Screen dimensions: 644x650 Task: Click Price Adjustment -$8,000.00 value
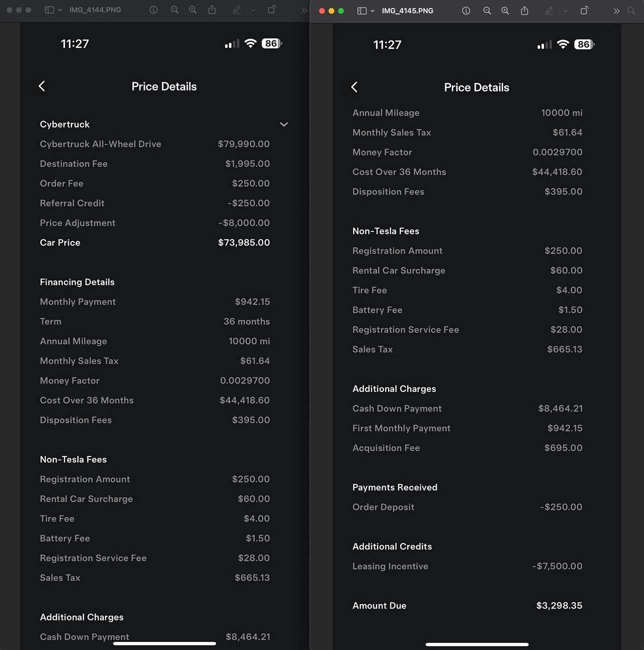click(244, 222)
